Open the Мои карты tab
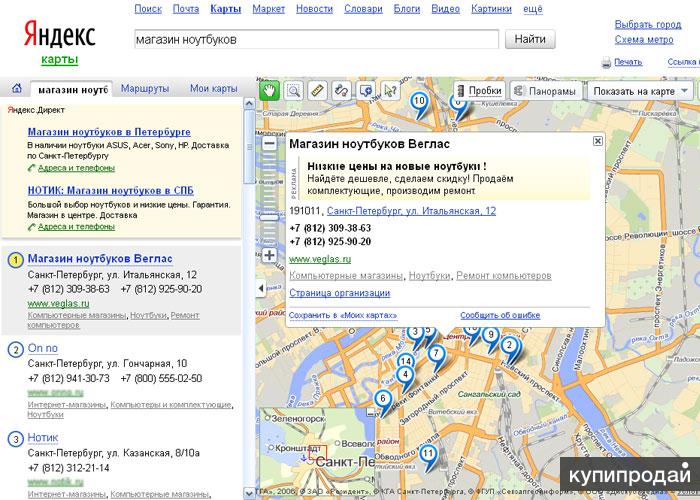Image resolution: width=700 pixels, height=500 pixels. [x=213, y=89]
